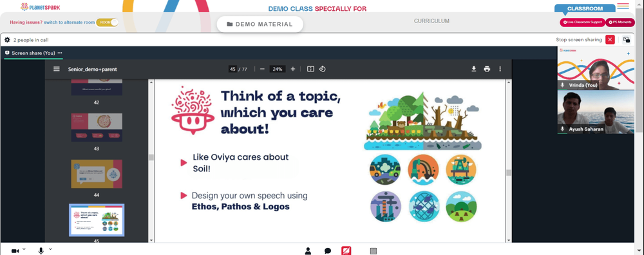
Task: Print the PDF document
Action: (487, 69)
